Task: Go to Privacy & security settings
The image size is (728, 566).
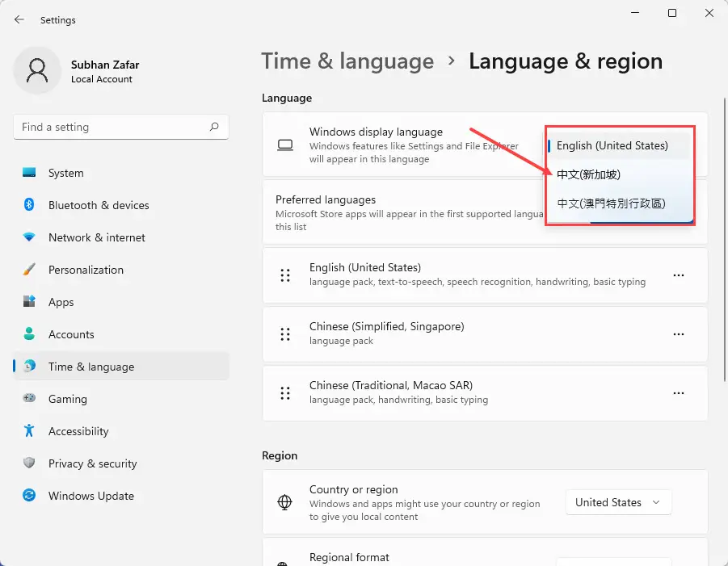Action: (x=121, y=463)
